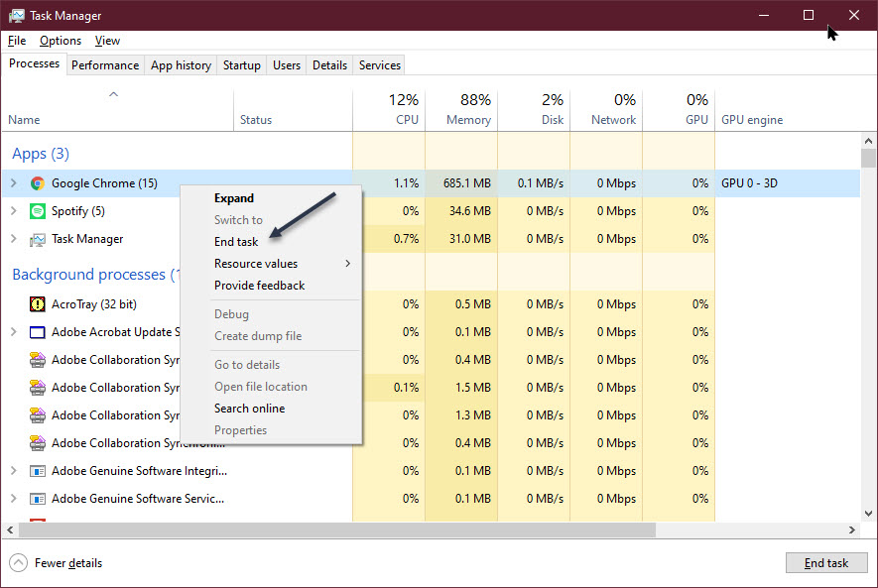The image size is (878, 588).
Task: Expand the Spotify process group
Action: 13,211
